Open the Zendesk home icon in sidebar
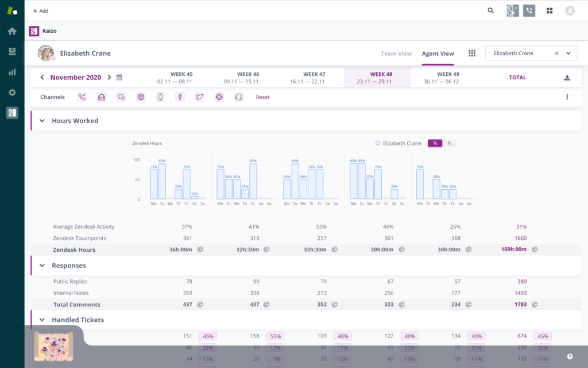Image resolution: width=588 pixels, height=368 pixels. [x=12, y=31]
